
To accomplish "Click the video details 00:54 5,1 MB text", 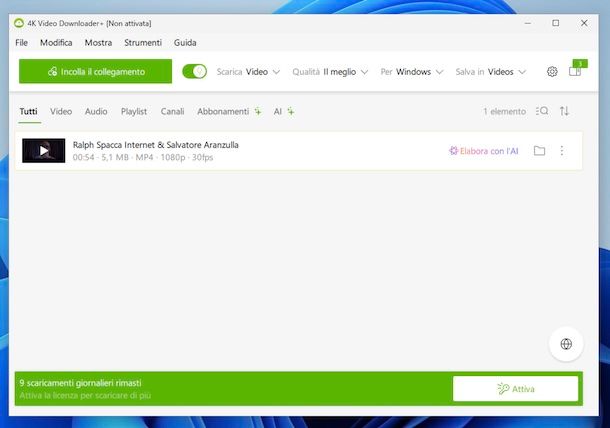I will (x=143, y=158).
